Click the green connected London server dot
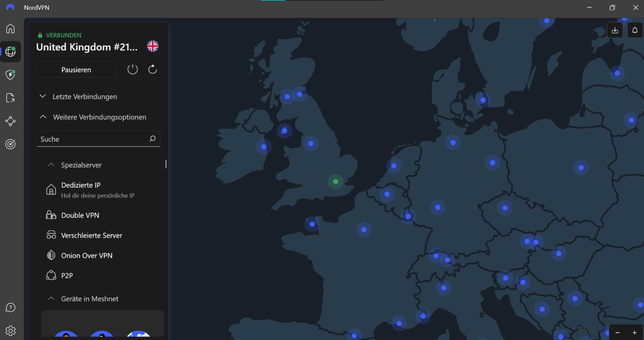 335,181
